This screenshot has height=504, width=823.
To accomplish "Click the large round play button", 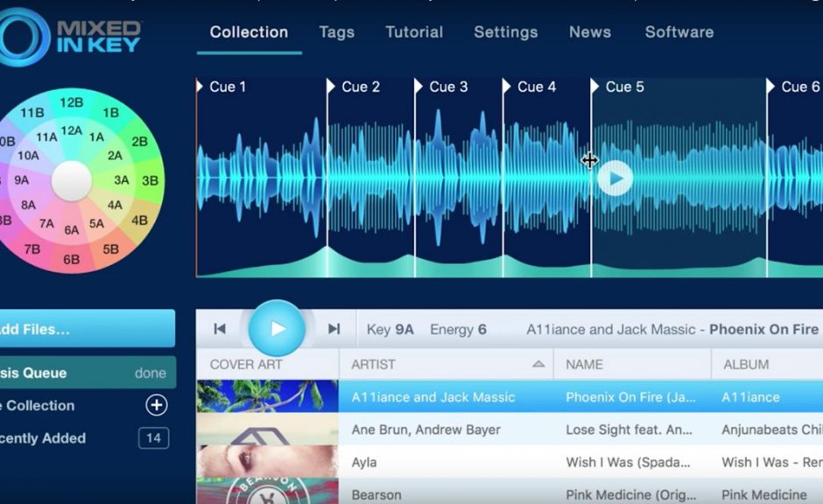I will 278,329.
